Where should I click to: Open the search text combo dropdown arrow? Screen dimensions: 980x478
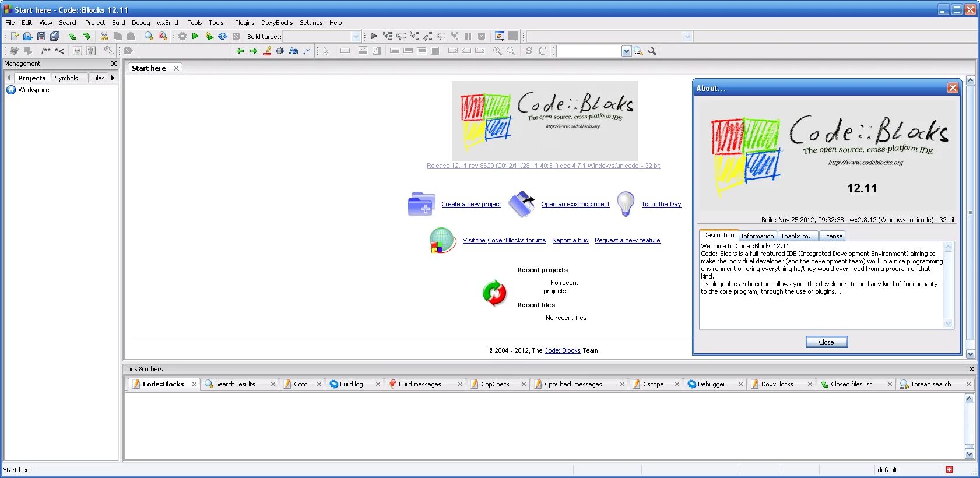(626, 51)
